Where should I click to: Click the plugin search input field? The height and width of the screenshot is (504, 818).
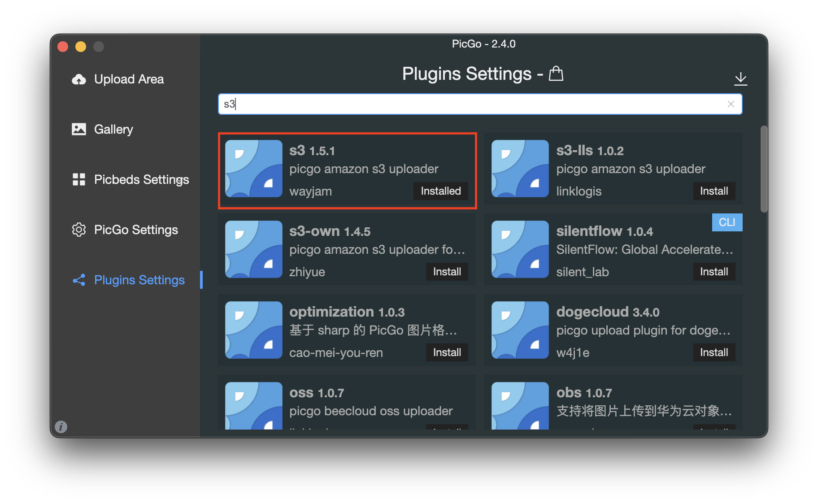pyautogui.click(x=471, y=104)
